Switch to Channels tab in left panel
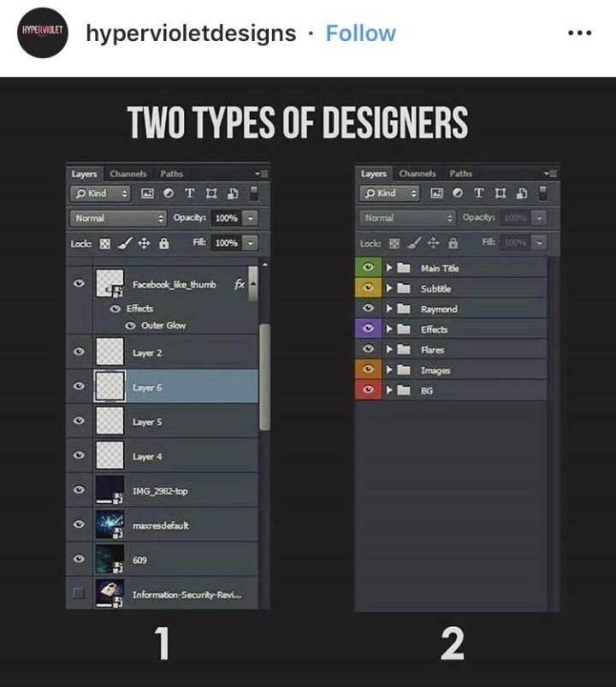The width and height of the screenshot is (616, 687). 128,174
